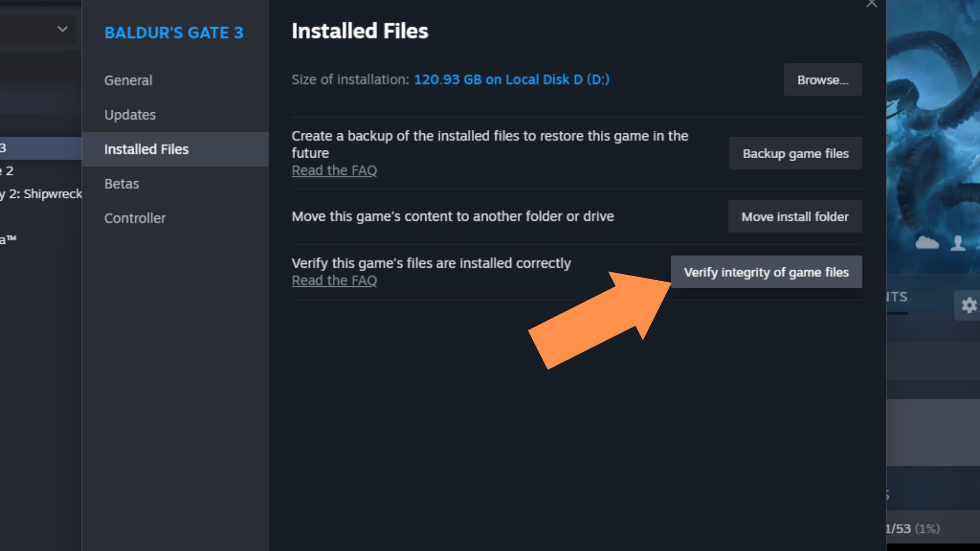Click Read the FAQ for verification
The width and height of the screenshot is (980, 551).
333,280
